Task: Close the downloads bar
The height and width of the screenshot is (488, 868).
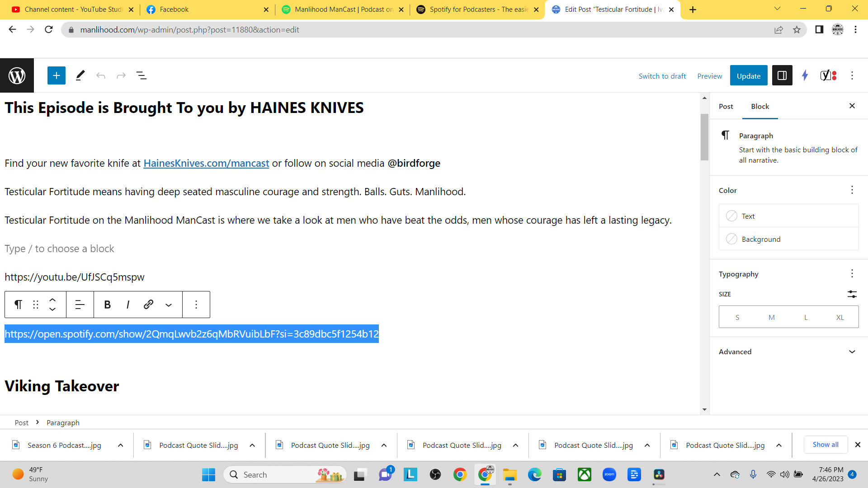Action: click(x=858, y=445)
